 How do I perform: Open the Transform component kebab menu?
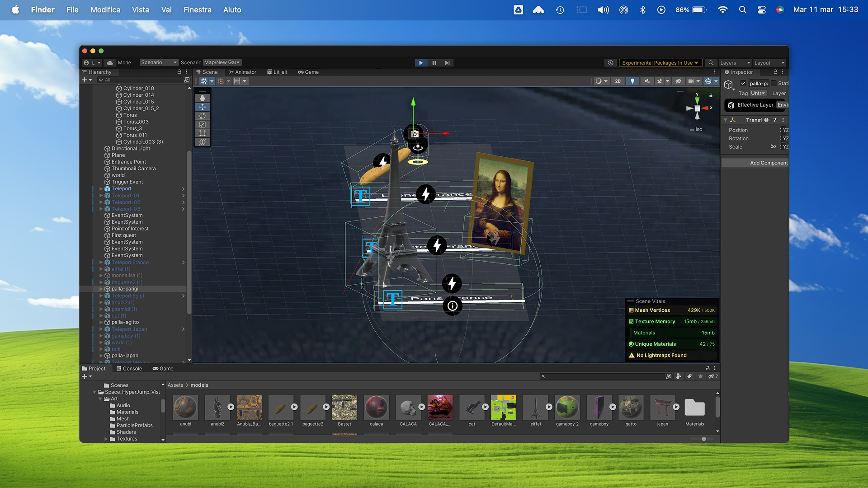tap(783, 120)
